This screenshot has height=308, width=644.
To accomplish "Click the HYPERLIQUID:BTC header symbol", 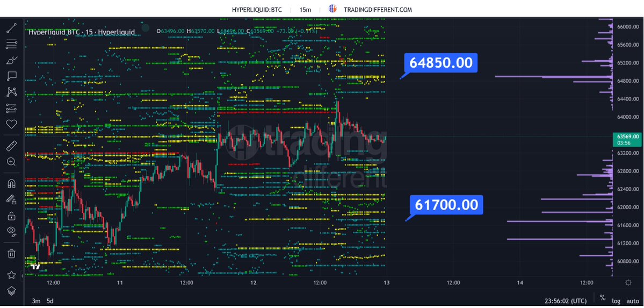I will 257,10.
